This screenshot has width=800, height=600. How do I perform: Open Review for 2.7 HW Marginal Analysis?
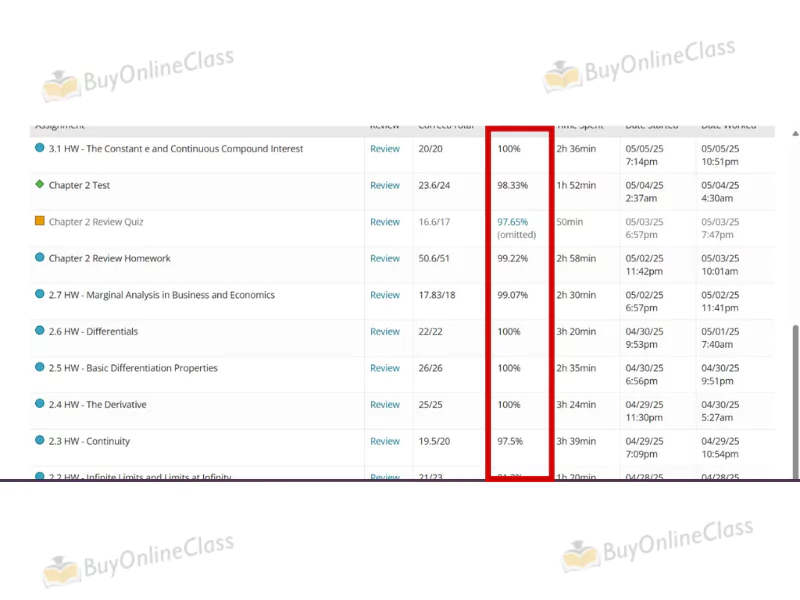(384, 295)
